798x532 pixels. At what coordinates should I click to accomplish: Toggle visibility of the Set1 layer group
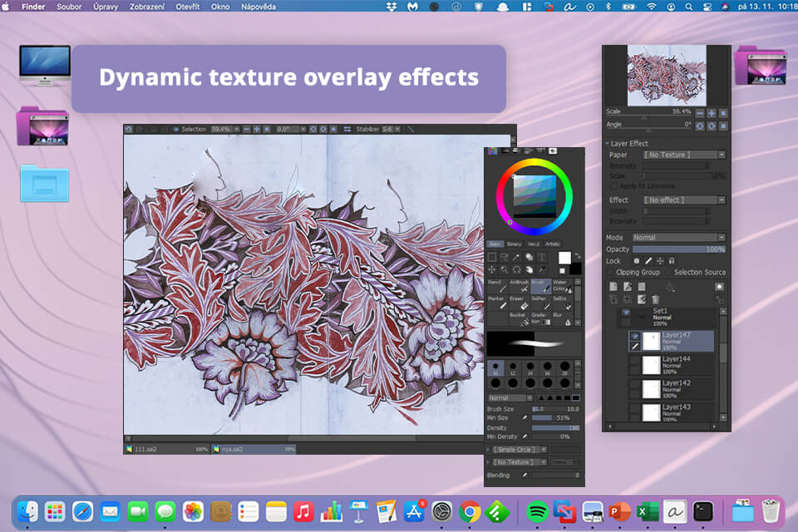627,313
